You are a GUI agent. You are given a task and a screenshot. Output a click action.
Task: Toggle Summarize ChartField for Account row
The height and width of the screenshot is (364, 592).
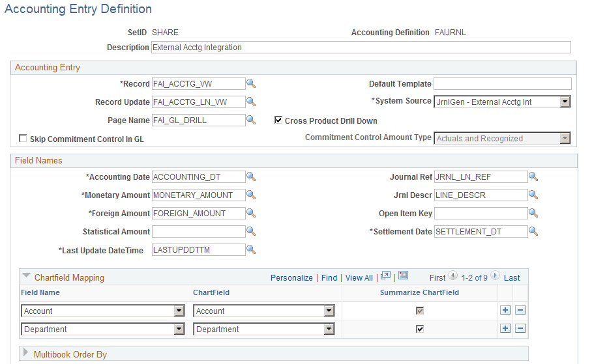[420, 311]
